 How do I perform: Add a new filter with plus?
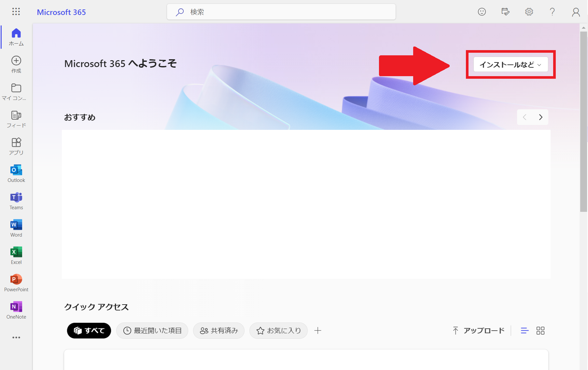coord(318,331)
